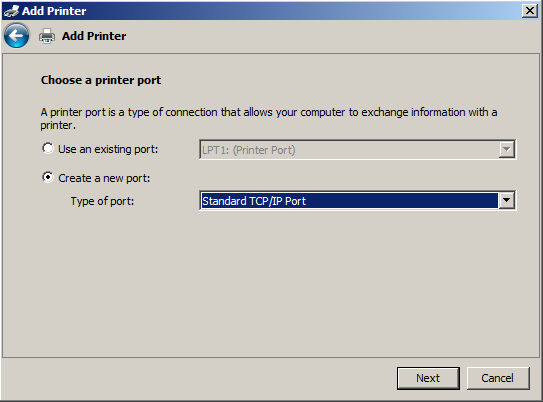Select the Create a new port radio button
The height and width of the screenshot is (402, 543).
(x=48, y=177)
